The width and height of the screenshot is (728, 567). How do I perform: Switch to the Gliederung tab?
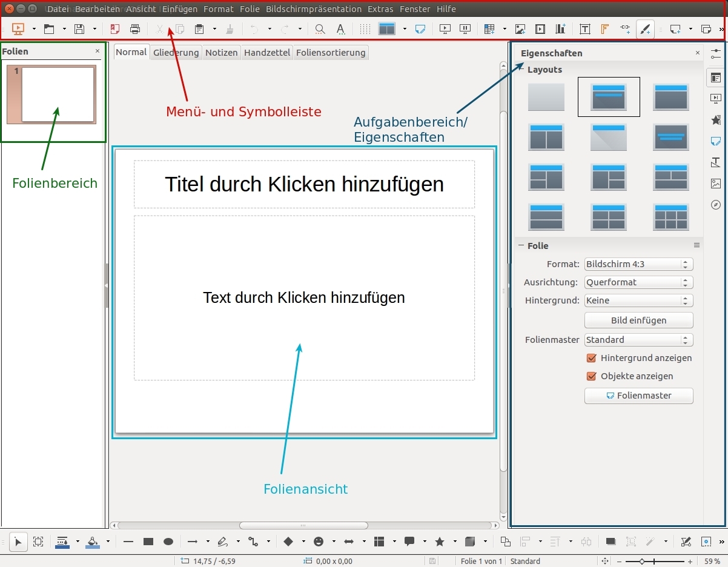176,53
